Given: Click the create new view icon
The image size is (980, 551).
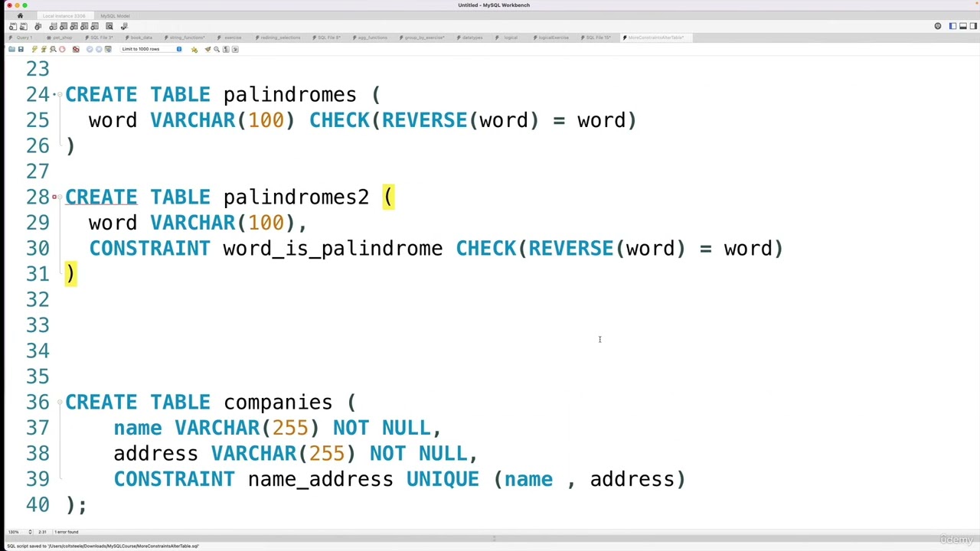Looking at the screenshot, I should point(73,26).
